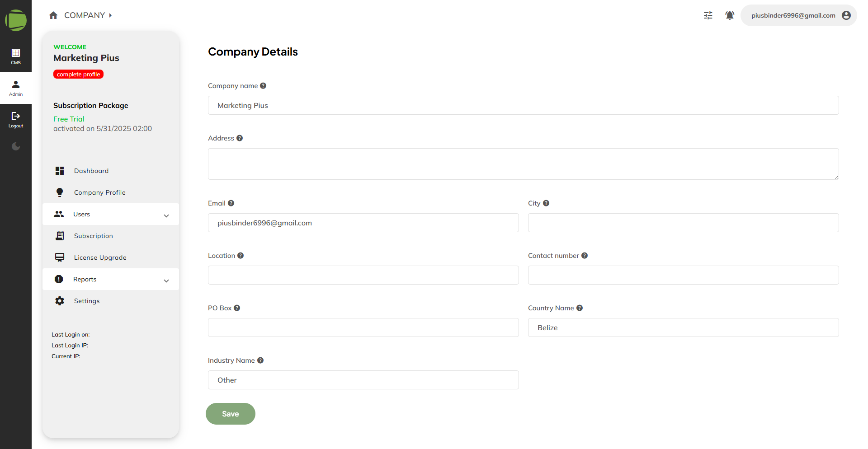868x449 pixels.
Task: Toggle dark mode moon icon
Action: pyautogui.click(x=16, y=146)
